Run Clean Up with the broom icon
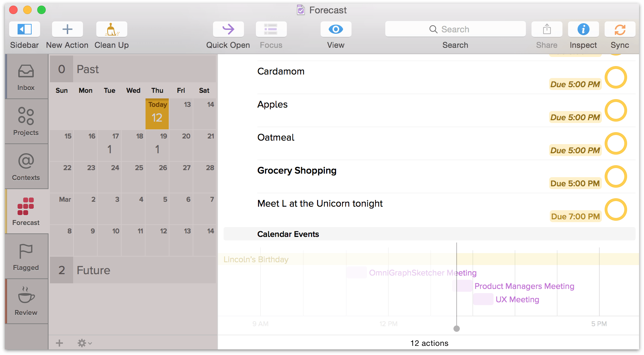This screenshot has height=355, width=644. pos(111,29)
